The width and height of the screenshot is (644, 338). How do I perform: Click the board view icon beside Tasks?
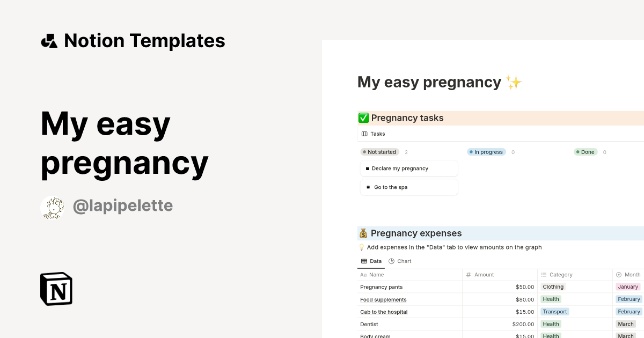(364, 134)
